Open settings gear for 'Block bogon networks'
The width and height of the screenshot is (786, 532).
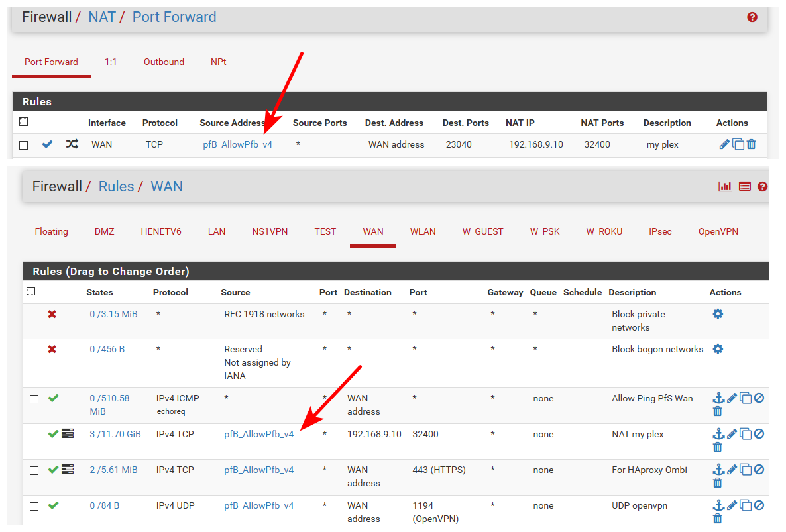(718, 349)
